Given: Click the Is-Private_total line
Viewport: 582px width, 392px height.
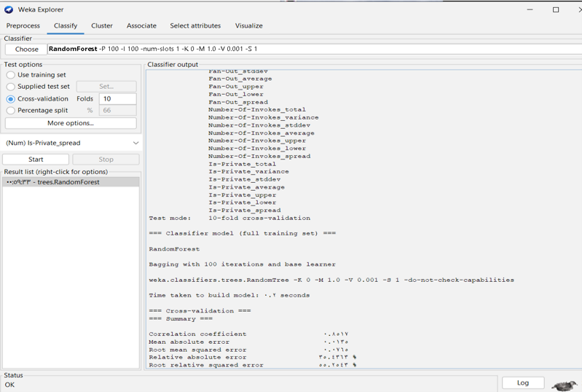Looking at the screenshot, I should [242, 164].
